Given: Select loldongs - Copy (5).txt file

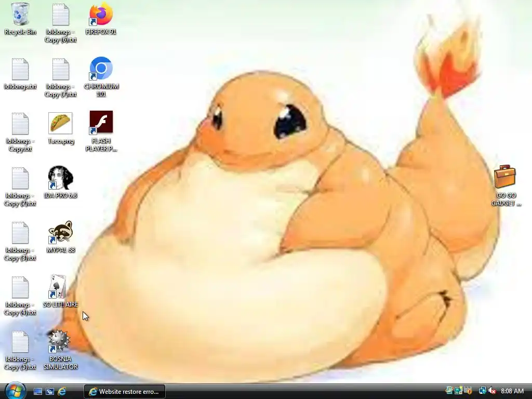Looking at the screenshot, I should (x=20, y=351).
